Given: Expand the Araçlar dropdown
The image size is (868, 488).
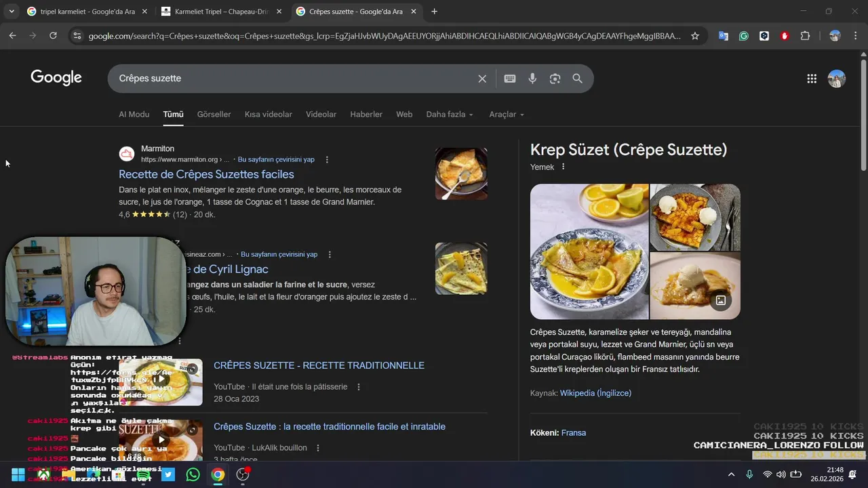Looking at the screenshot, I should tap(507, 115).
